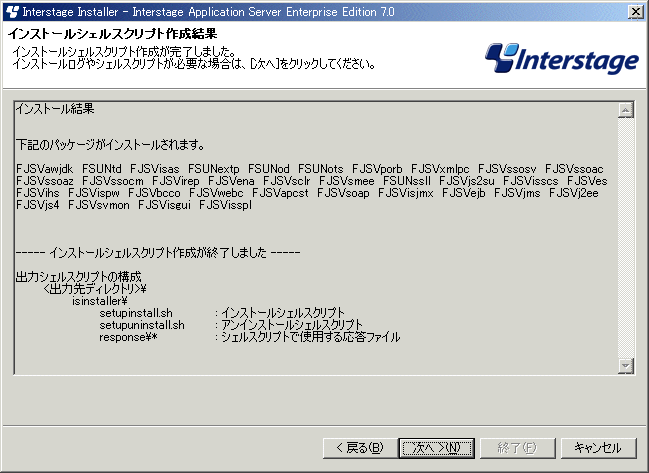
Task: Click the package name FSUNtd
Action: [x=102, y=169]
